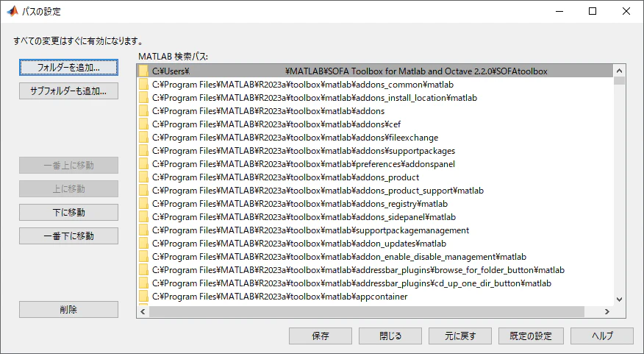Screen dimensions: 644x354
Task: Select the addons_common\matlab path row
Action: point(375,85)
